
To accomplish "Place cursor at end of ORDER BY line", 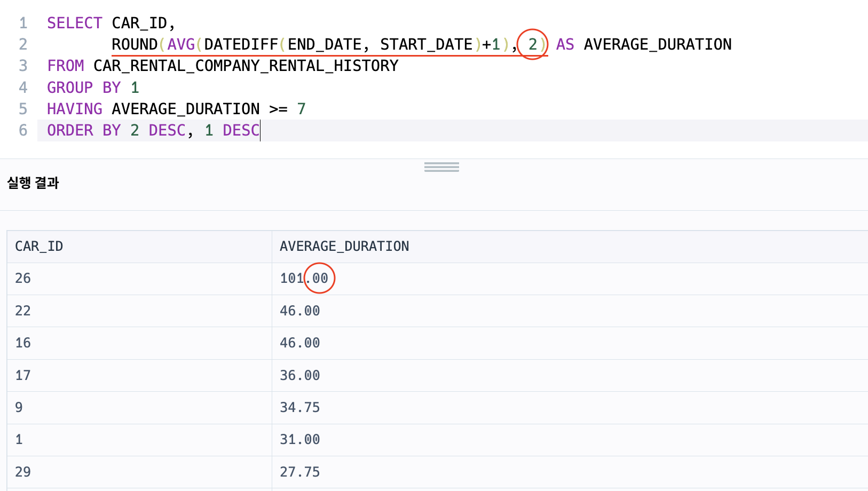I will tap(260, 130).
